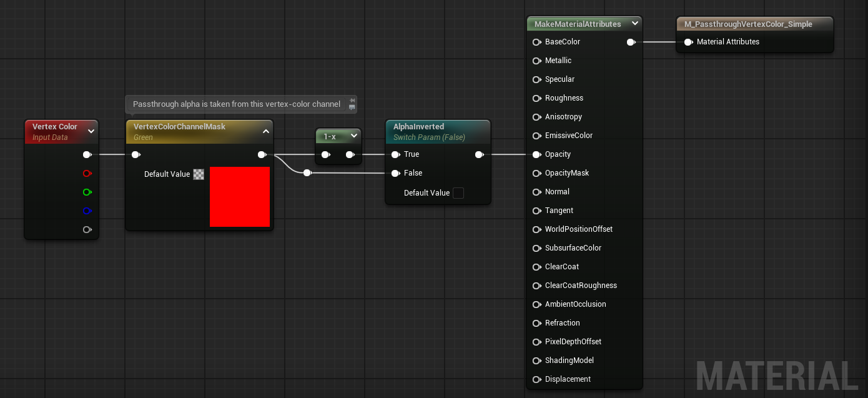Click the Material Attributes input pin on result node
Screen dimensions: 868x398
click(688, 42)
